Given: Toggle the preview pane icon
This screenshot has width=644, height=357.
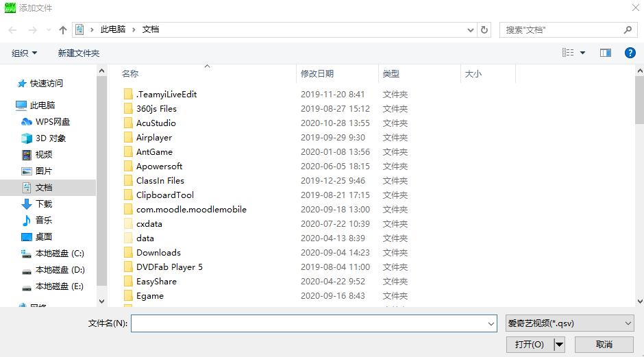Looking at the screenshot, I should point(605,53).
